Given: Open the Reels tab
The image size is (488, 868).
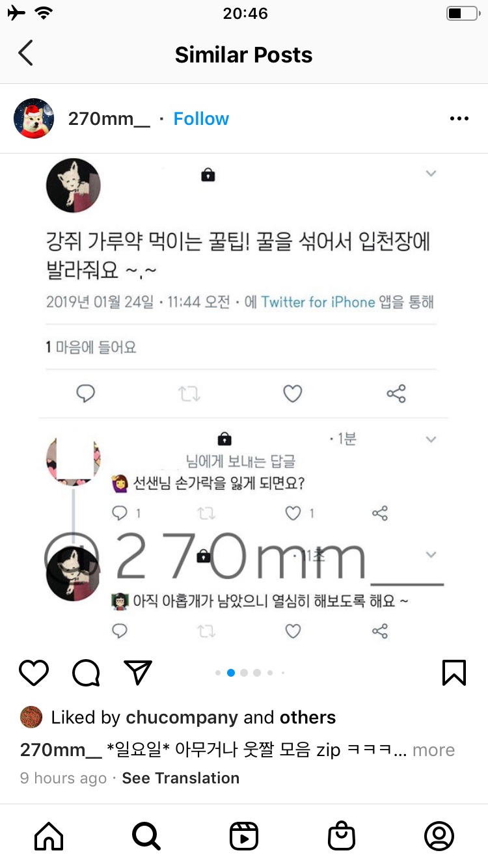Looking at the screenshot, I should 244,836.
